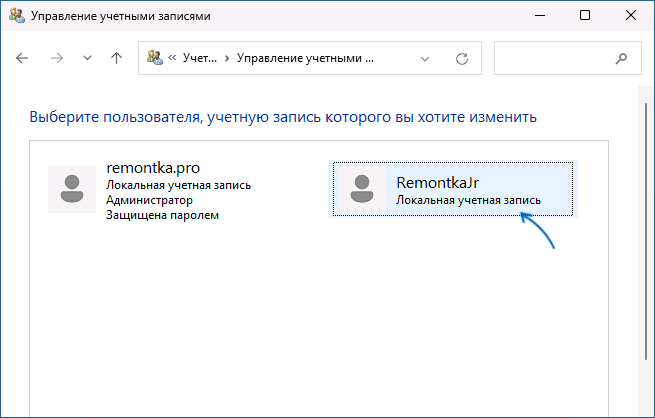Close the account management window
The width and height of the screenshot is (655, 418).
coord(631,15)
